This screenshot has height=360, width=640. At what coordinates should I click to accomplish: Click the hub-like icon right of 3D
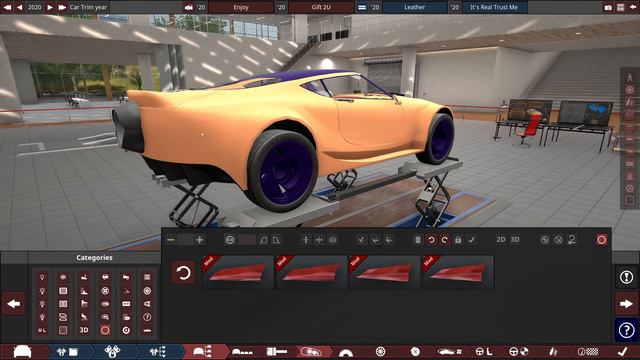click(544, 240)
